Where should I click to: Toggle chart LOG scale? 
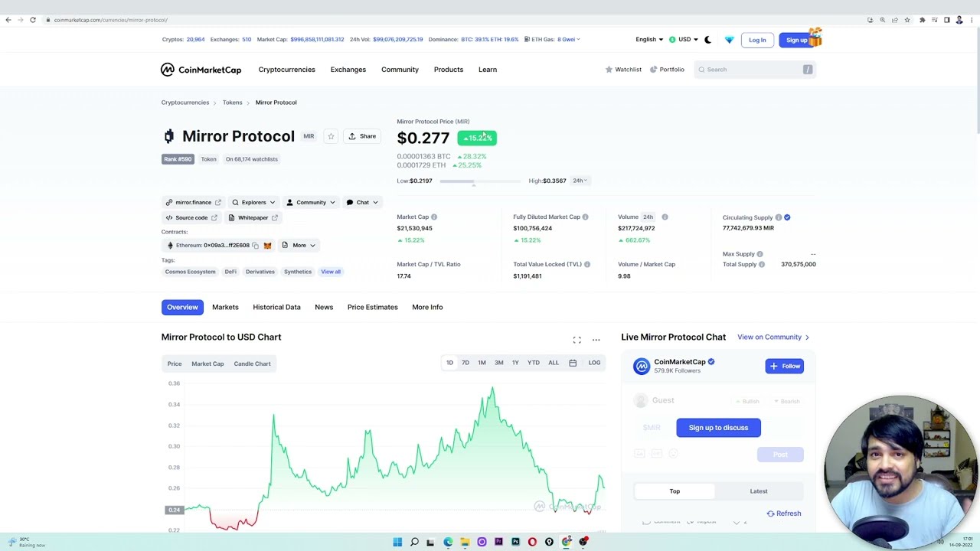pos(594,363)
